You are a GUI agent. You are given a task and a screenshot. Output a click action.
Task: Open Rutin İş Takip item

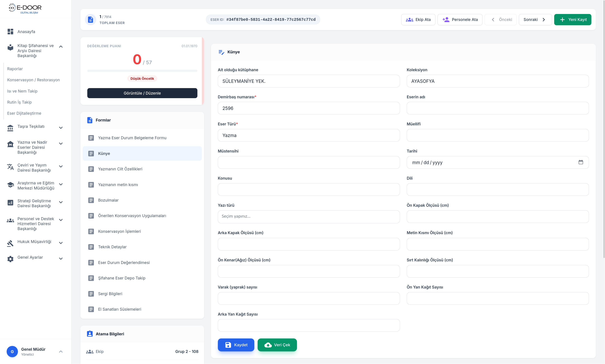coord(19,102)
